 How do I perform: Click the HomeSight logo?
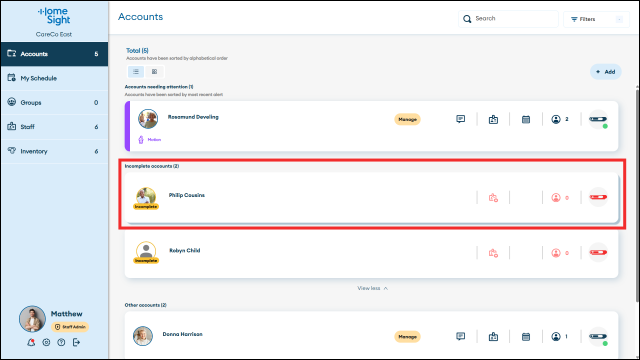[x=54, y=16]
